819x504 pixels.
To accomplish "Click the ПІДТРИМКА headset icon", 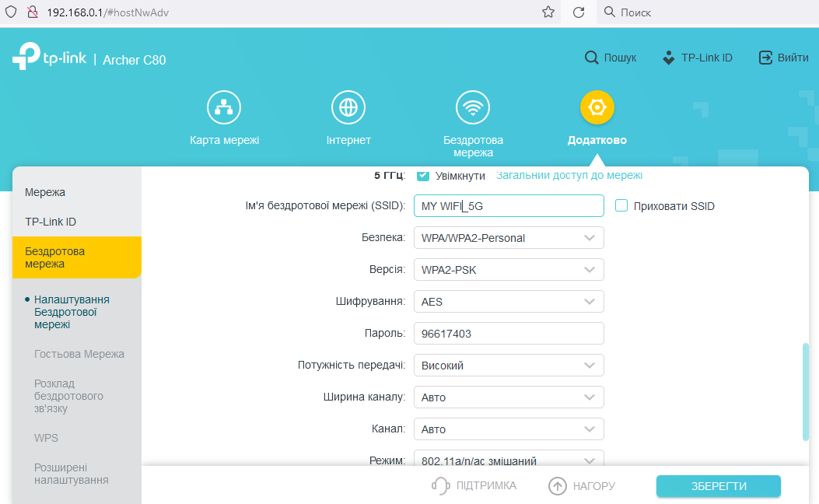I will tap(441, 485).
